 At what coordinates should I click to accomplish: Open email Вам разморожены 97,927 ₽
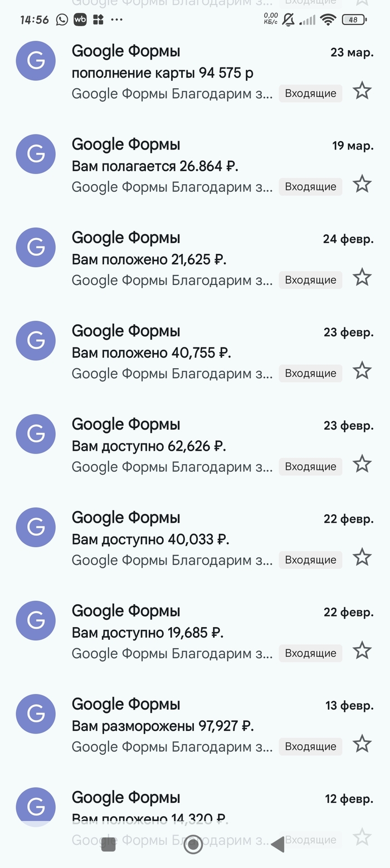coord(167,726)
